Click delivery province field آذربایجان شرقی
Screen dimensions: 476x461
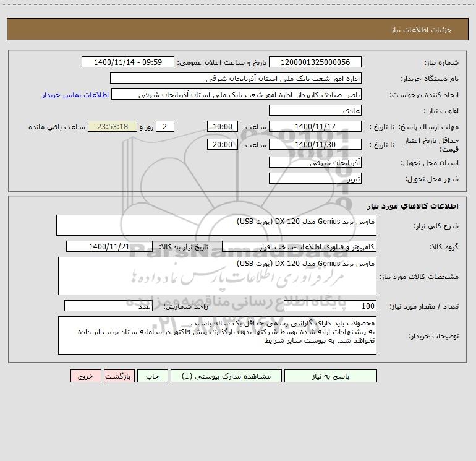coord(315,162)
